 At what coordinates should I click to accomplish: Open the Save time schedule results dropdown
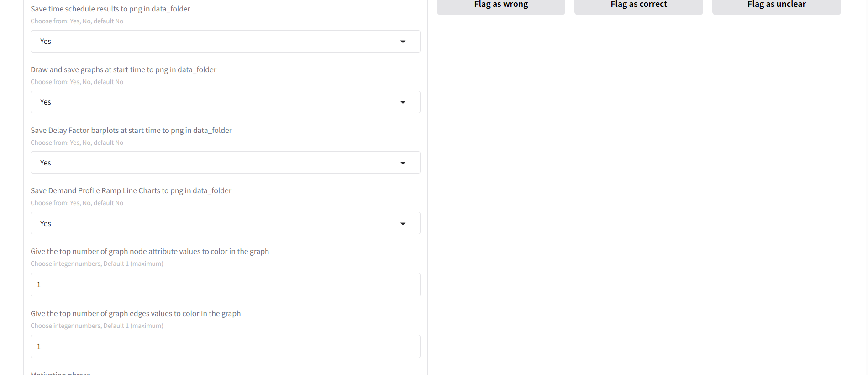[225, 42]
